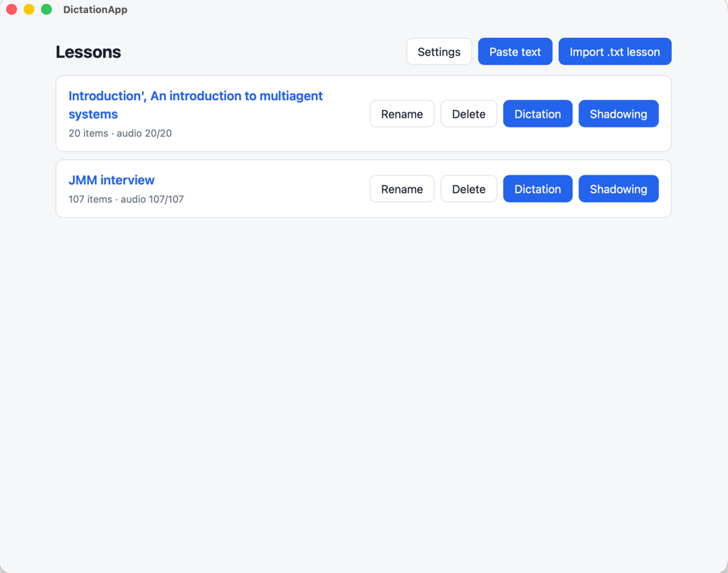Viewport: 728px width, 573px height.
Task: Start Dictation for JMM interview
Action: [x=537, y=189]
